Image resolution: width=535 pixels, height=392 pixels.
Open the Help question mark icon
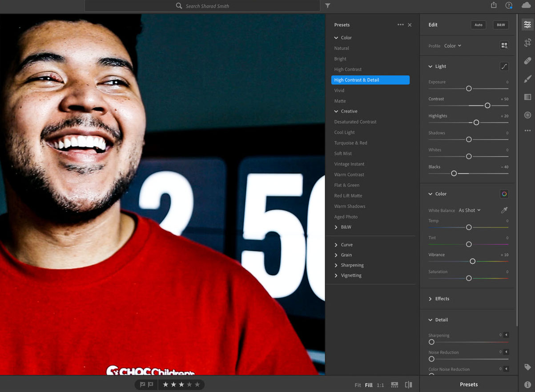point(509,5)
